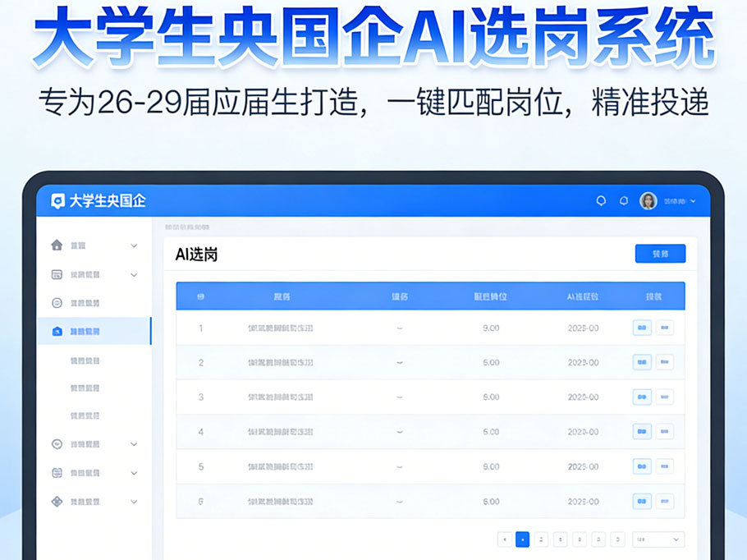This screenshot has height=560, width=747.
Task: Click the white action button in row 3
Action: click(665, 397)
